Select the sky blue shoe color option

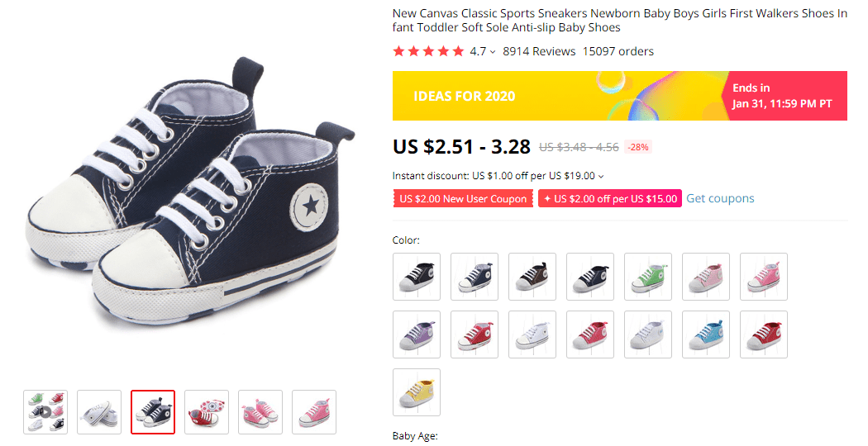click(x=706, y=334)
